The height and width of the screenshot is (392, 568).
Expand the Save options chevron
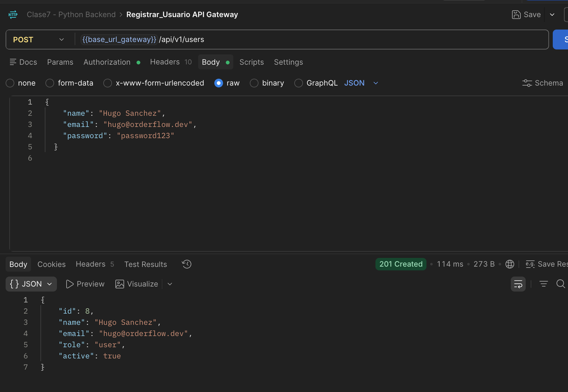coord(552,15)
